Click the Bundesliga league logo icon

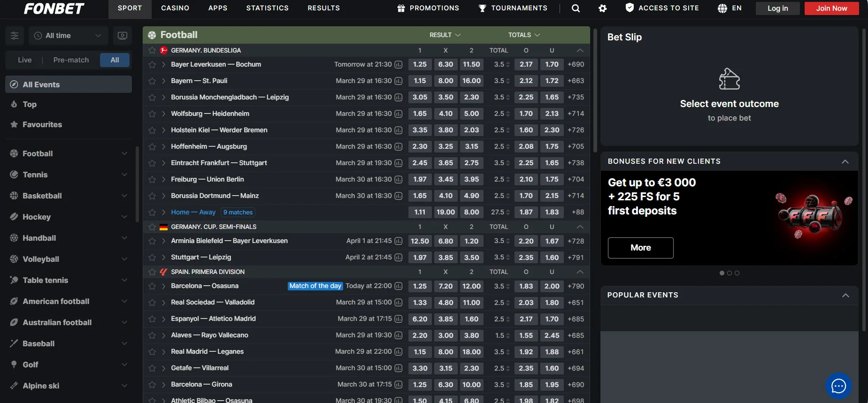pyautogui.click(x=163, y=50)
